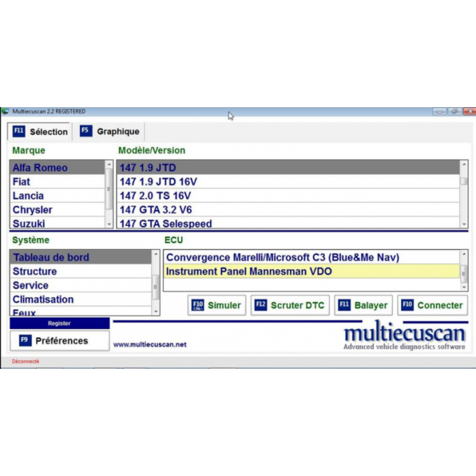Select Structure in Système list
Viewport: 476px width, 476px height.
coord(80,271)
